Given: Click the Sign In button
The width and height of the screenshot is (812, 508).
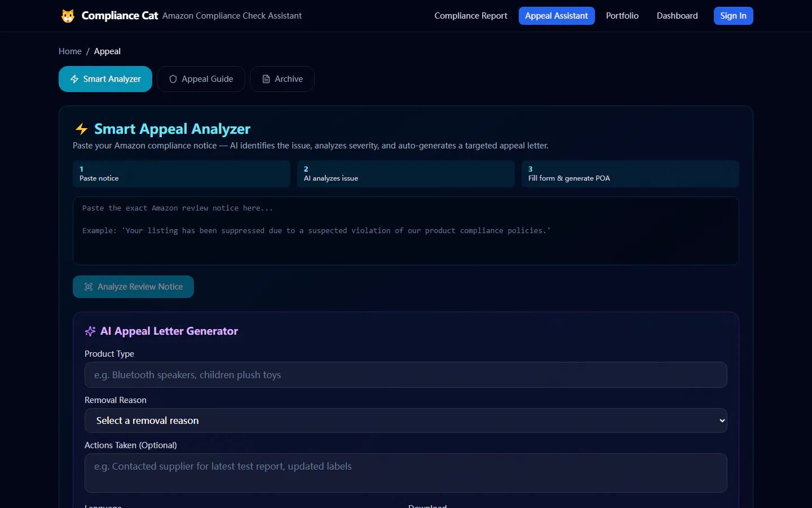Looking at the screenshot, I should [x=734, y=16].
